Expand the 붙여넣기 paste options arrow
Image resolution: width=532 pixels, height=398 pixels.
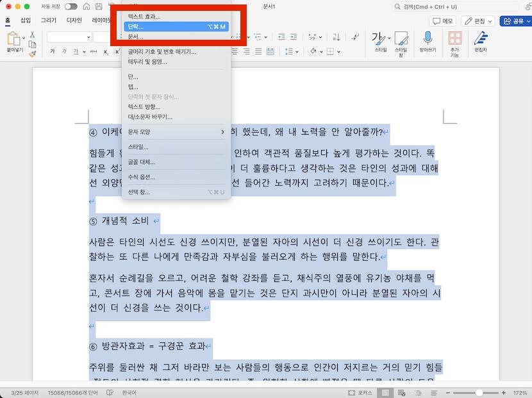coord(24,38)
